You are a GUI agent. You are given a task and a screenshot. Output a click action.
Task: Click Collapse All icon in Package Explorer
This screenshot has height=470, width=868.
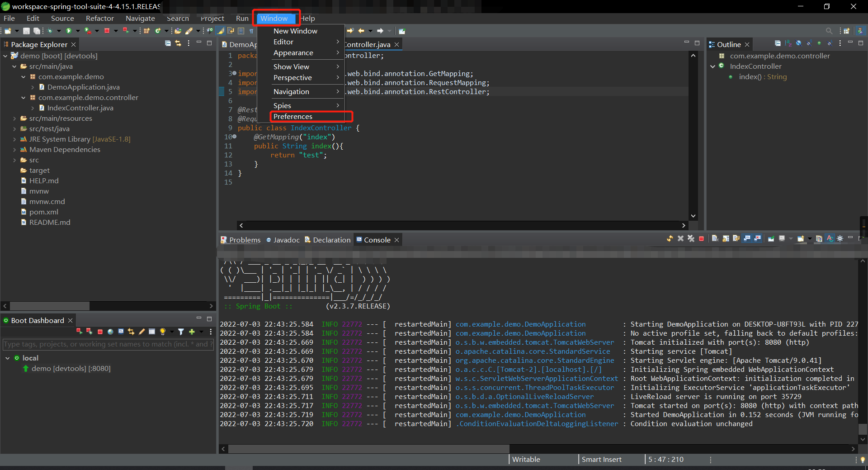(168, 43)
